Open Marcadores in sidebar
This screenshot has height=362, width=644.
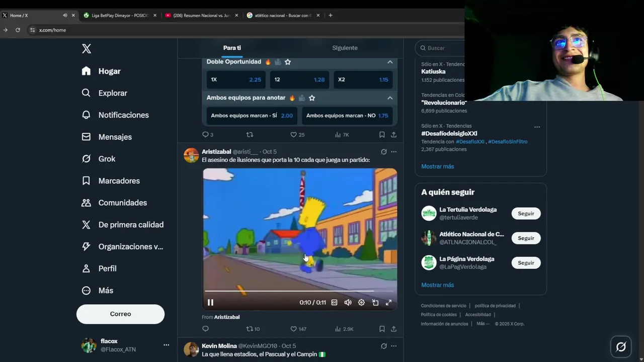point(111,181)
